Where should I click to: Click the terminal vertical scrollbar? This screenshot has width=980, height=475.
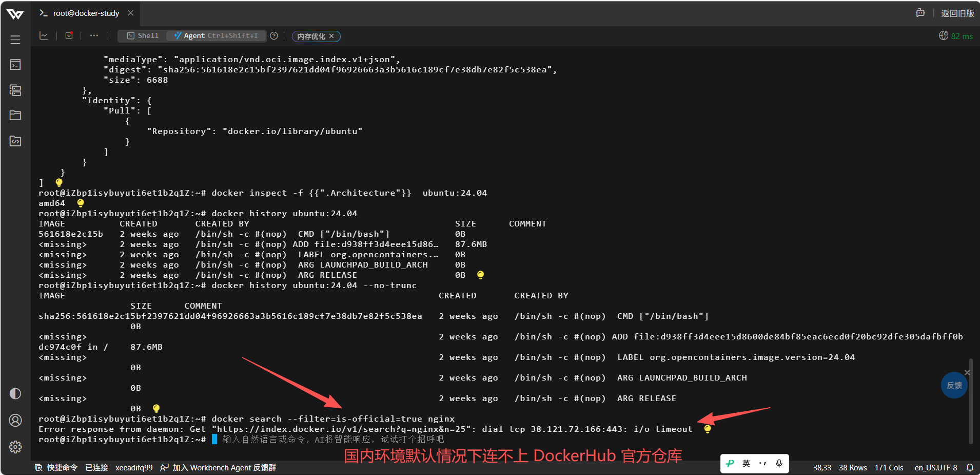[x=971, y=401]
